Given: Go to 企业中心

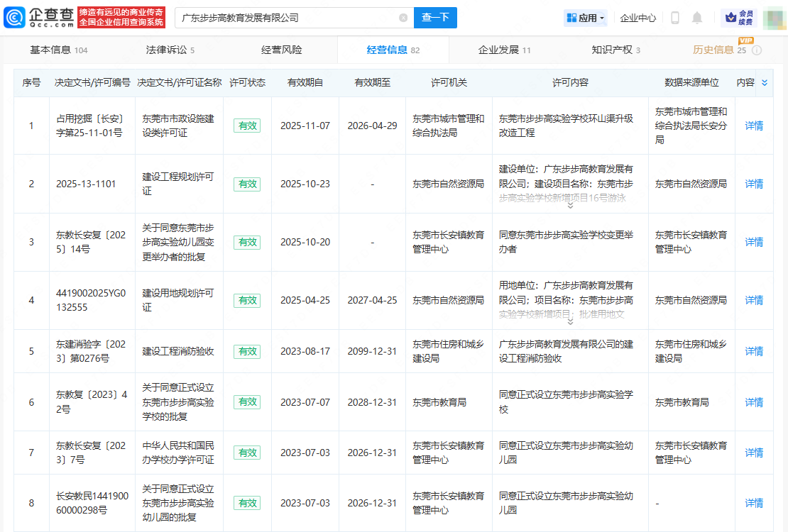Looking at the screenshot, I should pyautogui.click(x=637, y=18).
